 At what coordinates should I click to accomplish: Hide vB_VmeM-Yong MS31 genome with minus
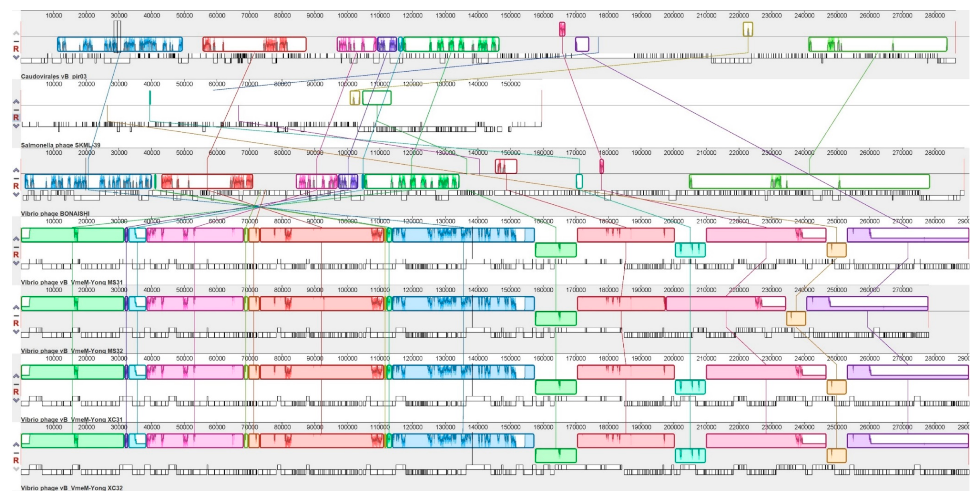click(16, 247)
